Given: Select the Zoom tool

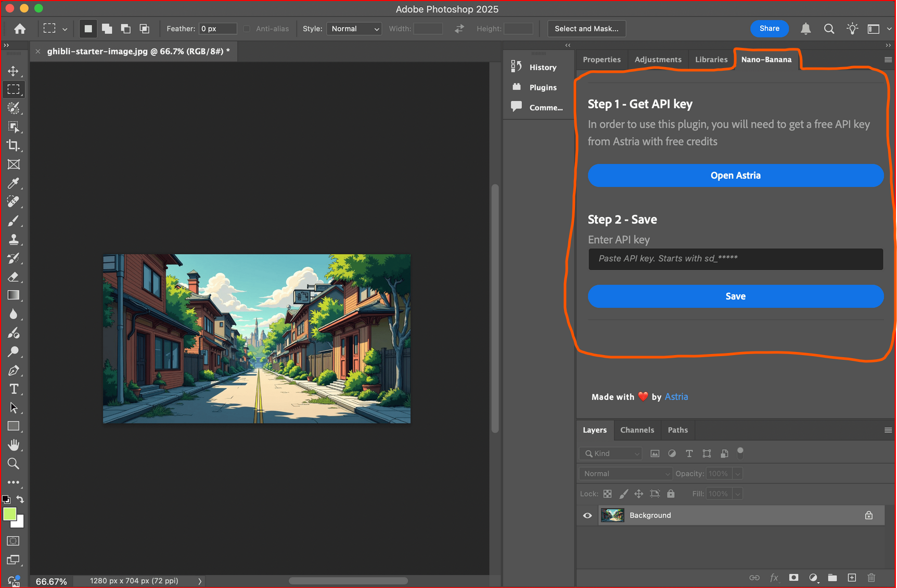Looking at the screenshot, I should click(x=14, y=464).
